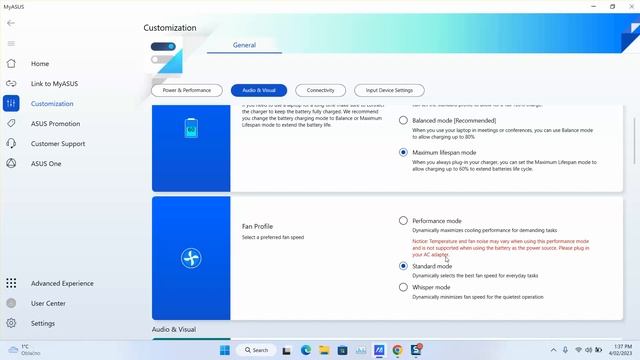Switch to the General tab

coord(244,45)
